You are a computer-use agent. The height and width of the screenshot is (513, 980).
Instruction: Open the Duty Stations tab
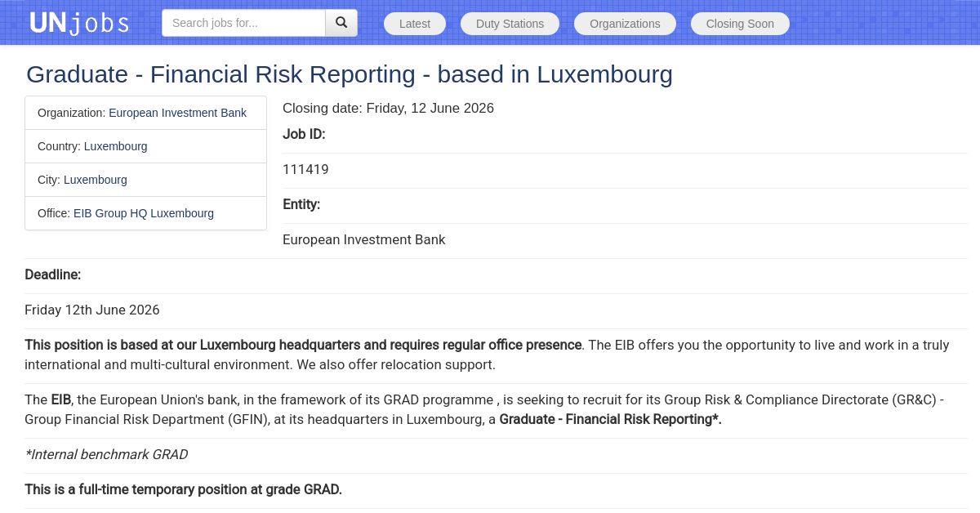pos(510,24)
